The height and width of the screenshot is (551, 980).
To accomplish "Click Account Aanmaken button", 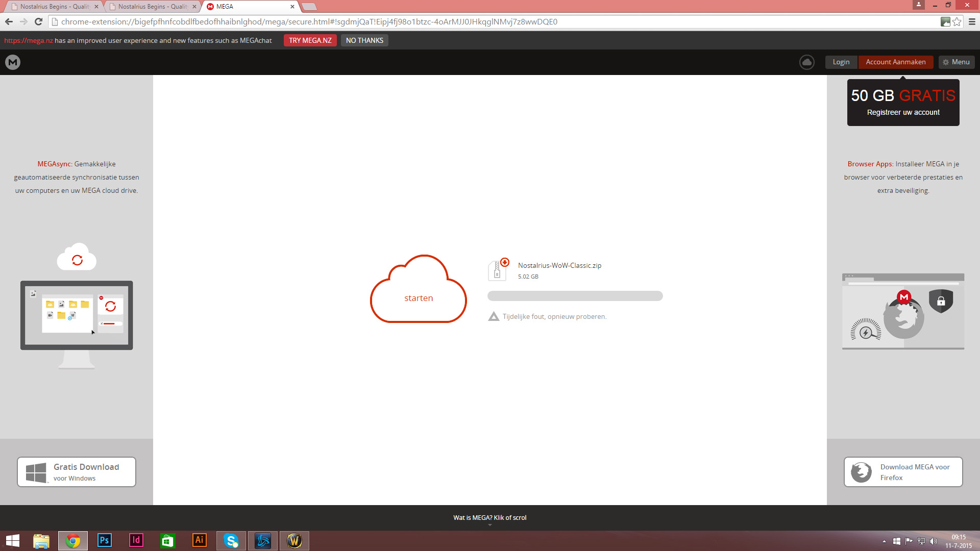I will (895, 62).
